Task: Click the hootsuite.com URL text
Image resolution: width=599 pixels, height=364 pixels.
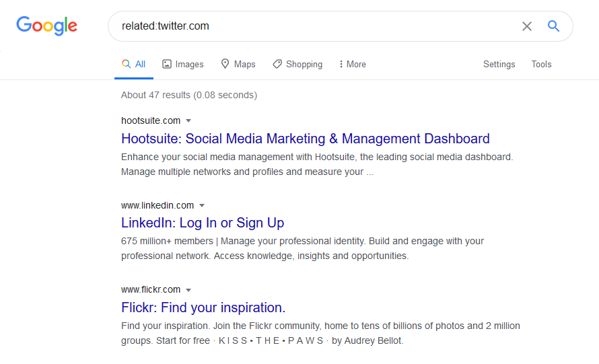Action: click(151, 120)
